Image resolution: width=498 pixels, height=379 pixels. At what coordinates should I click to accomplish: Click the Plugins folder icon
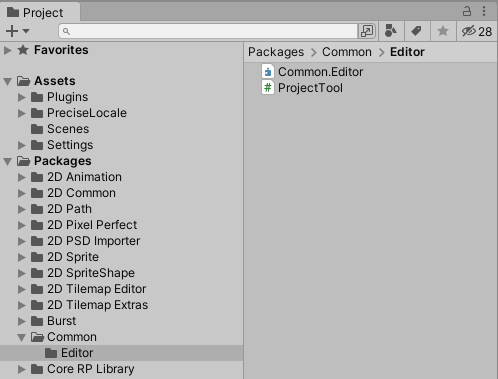pos(37,97)
